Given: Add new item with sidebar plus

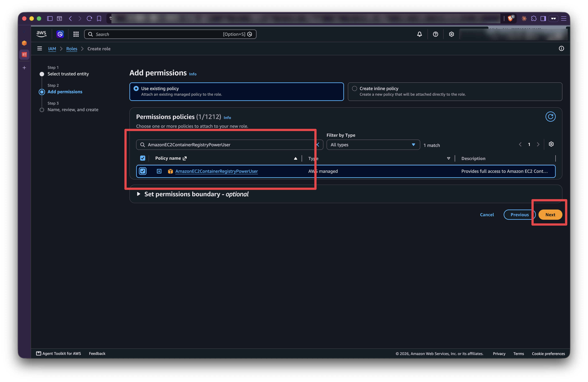Looking at the screenshot, I should [24, 68].
